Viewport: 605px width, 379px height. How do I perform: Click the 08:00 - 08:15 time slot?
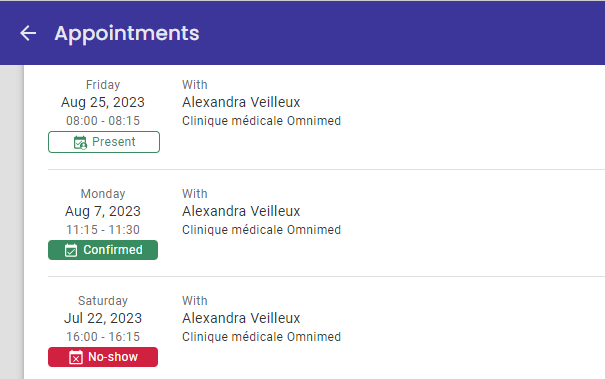tap(103, 121)
